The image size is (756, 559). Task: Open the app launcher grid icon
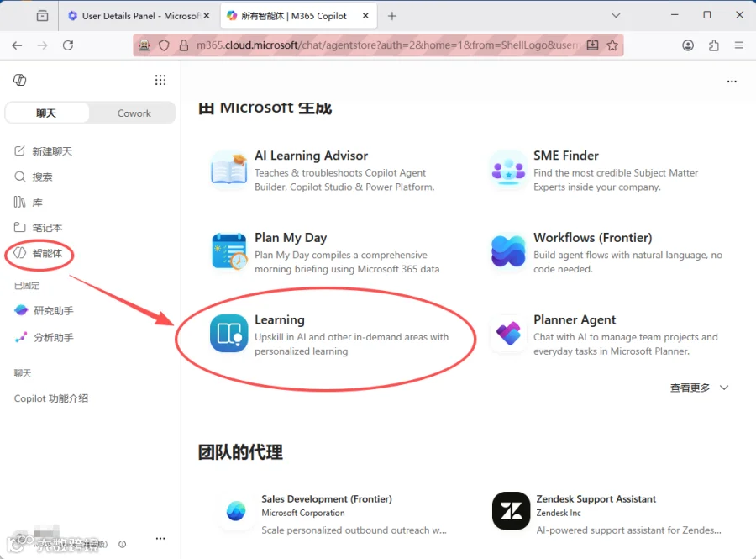click(x=160, y=80)
